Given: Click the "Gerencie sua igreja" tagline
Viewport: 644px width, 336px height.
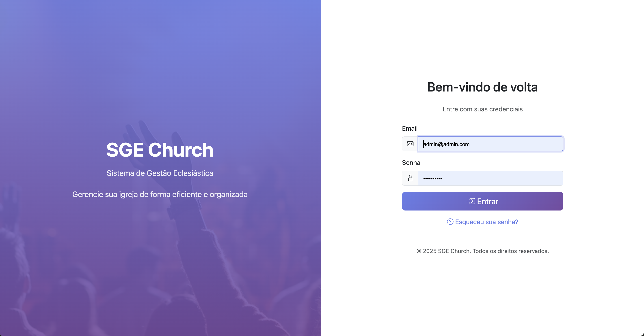Looking at the screenshot, I should click(x=160, y=194).
